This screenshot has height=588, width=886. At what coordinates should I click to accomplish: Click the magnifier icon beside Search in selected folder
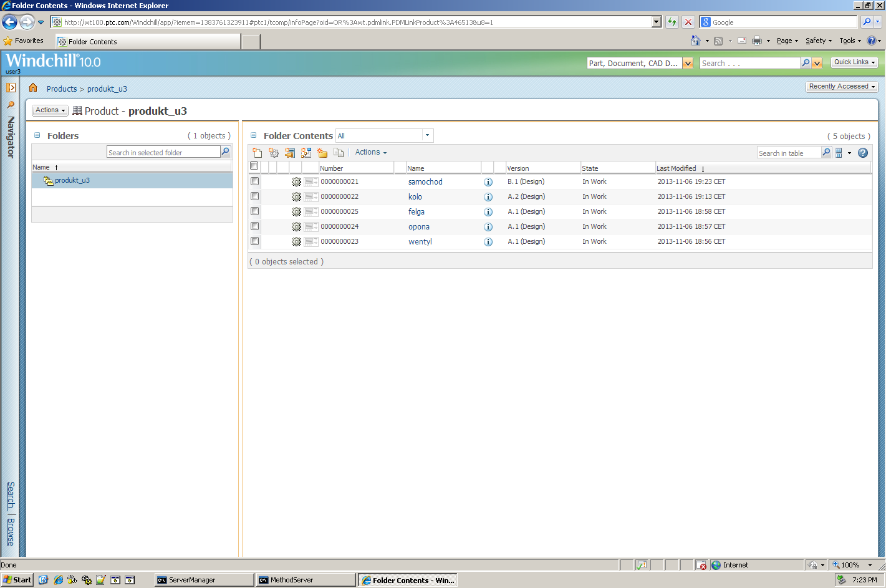pos(226,152)
